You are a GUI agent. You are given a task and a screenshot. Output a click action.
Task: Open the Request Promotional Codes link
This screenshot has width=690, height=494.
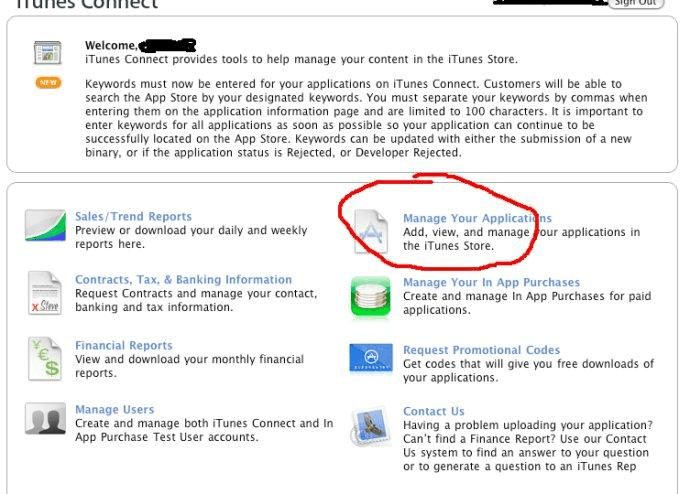481,350
